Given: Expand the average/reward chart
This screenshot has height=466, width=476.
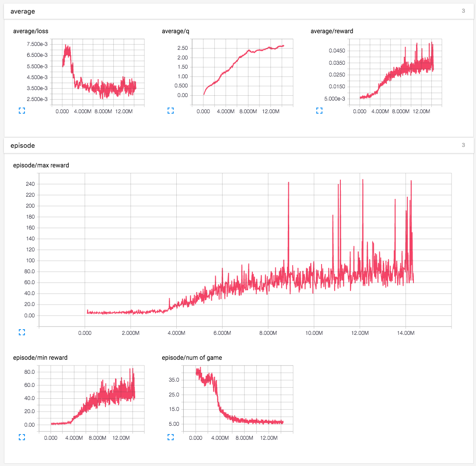Looking at the screenshot, I should [319, 111].
